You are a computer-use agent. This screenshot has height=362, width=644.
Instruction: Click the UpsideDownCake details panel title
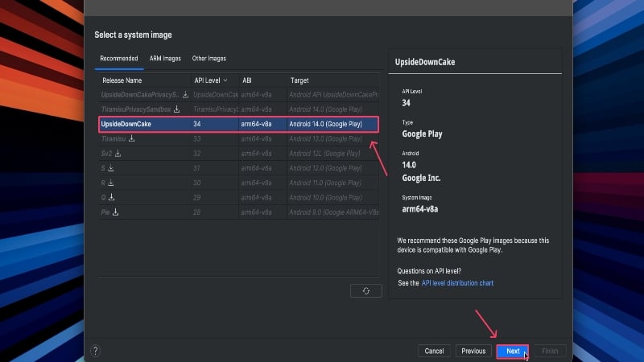425,62
